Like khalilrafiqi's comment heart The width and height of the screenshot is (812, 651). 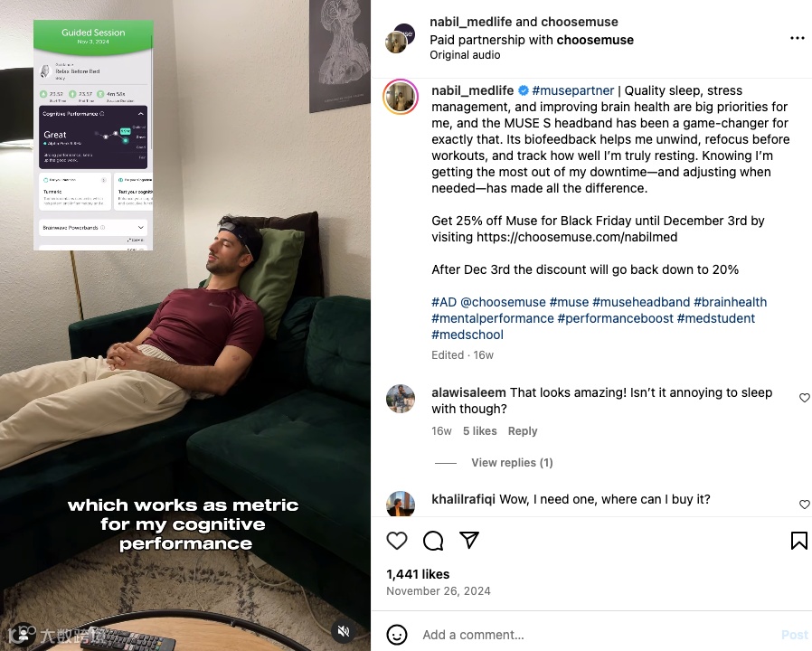(x=804, y=505)
